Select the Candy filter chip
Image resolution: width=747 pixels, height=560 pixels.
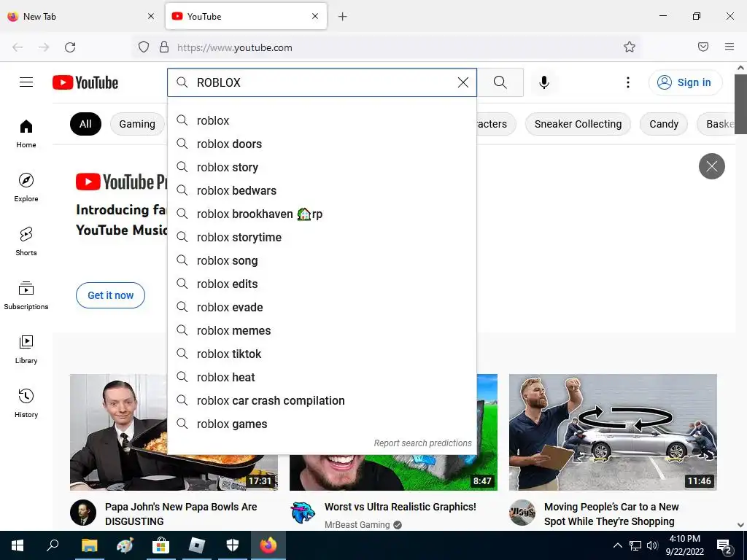(664, 124)
